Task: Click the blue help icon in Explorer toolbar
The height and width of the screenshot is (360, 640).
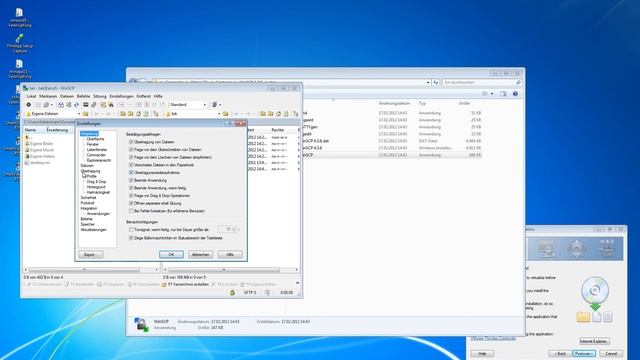Action: click(515, 94)
